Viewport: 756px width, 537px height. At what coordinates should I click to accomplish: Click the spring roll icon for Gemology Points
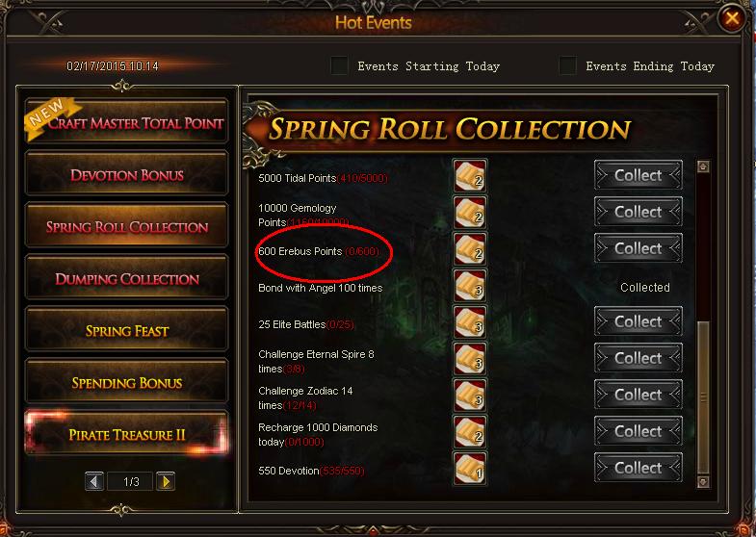[x=470, y=213]
